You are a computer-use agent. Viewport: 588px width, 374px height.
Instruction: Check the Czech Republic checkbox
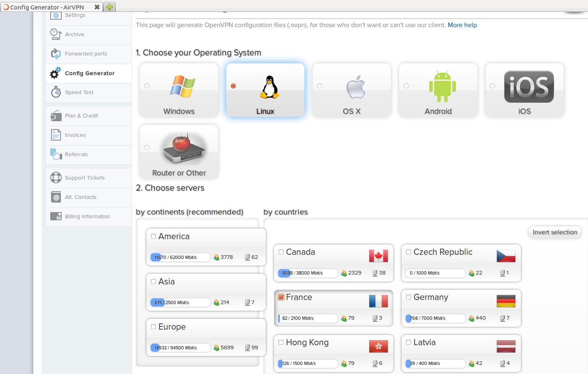409,252
